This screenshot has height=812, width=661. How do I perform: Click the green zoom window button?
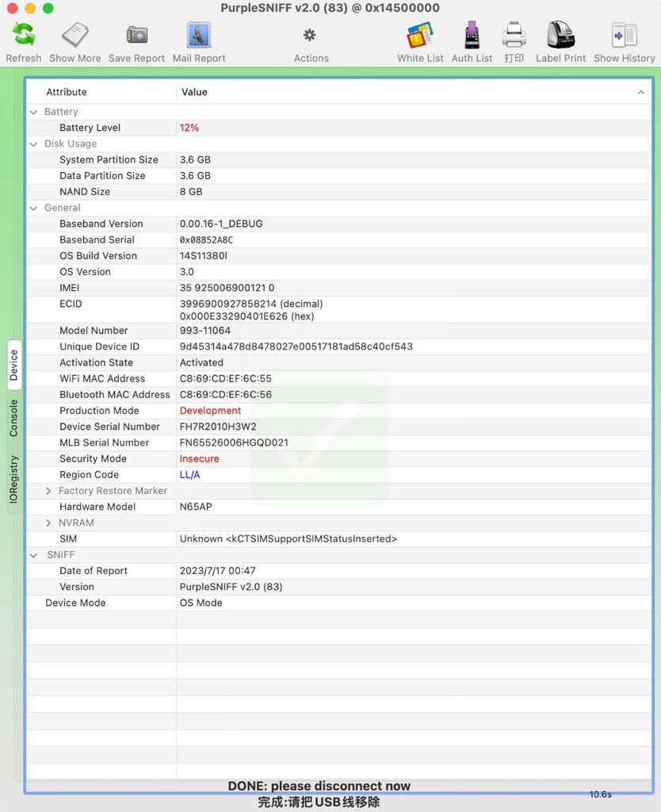[x=48, y=8]
